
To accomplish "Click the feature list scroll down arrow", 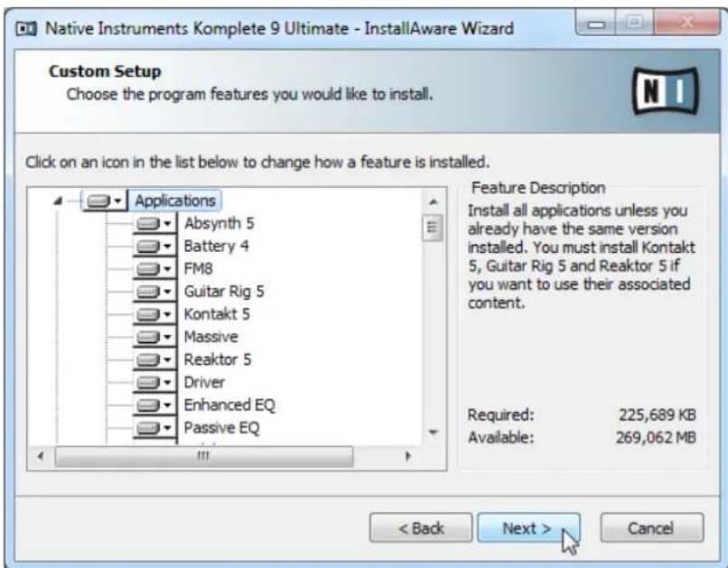I will pyautogui.click(x=434, y=432).
